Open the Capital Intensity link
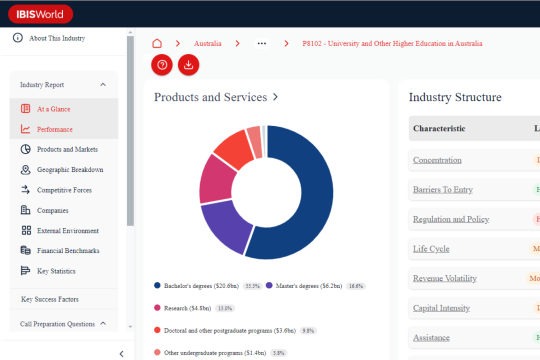Viewport: 540px width, 360px height. (441, 308)
